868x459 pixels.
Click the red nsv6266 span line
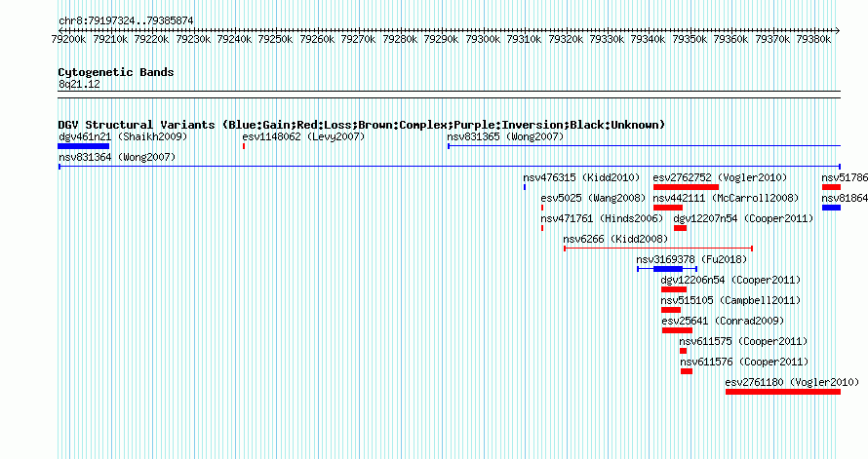pos(658,249)
